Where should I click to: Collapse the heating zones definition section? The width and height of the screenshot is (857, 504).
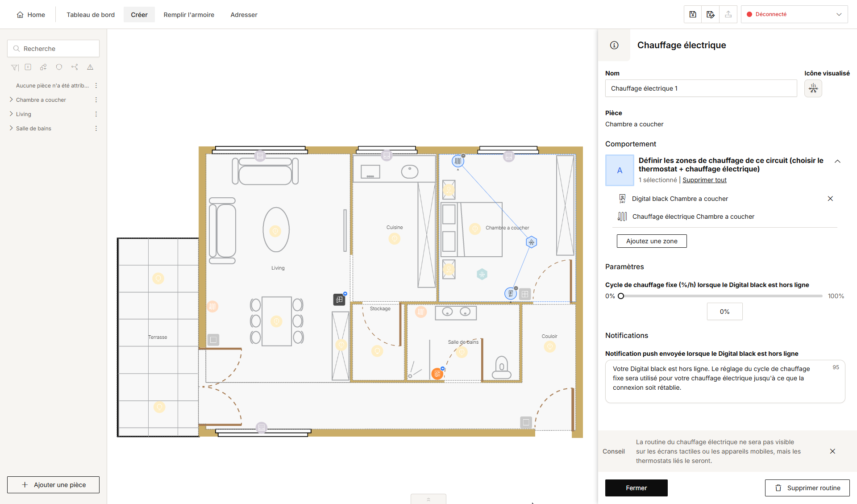click(837, 162)
